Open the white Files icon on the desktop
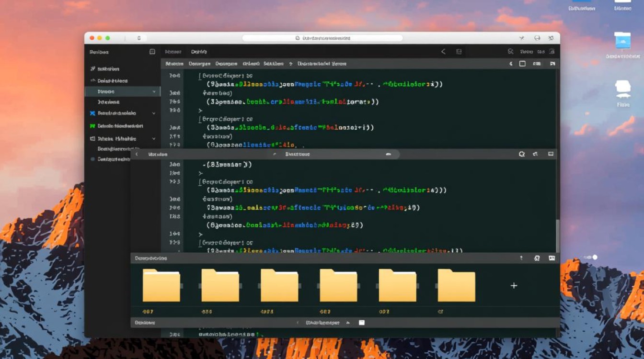Viewport: 644px width, 359px height. (622, 89)
